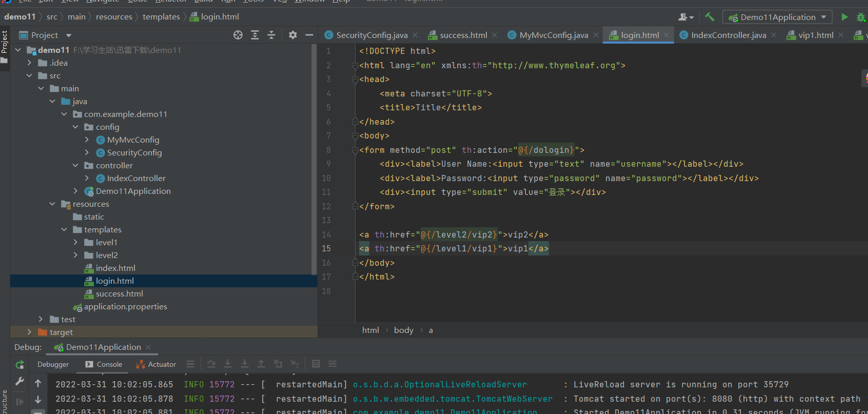Click the wrench settings icon in Debug panel

pyautogui.click(x=19, y=381)
